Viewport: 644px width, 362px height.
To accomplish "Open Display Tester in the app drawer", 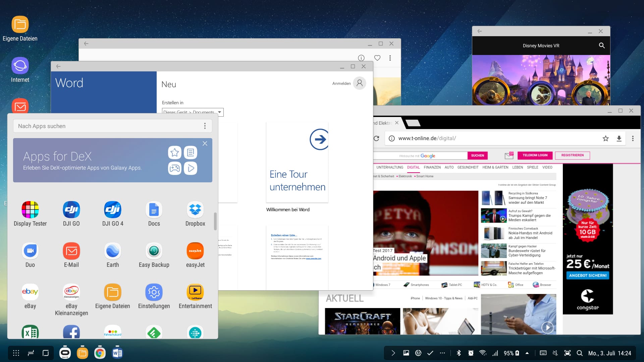I will (30, 210).
